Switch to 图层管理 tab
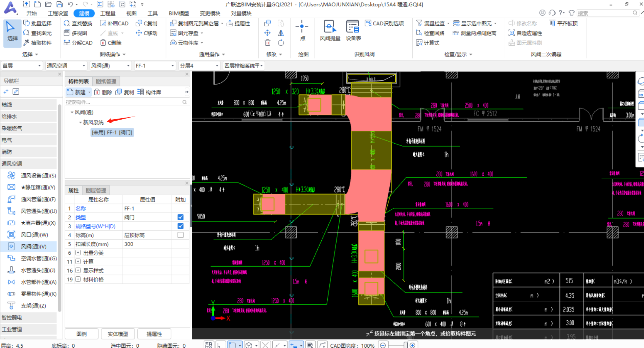This screenshot has height=348, width=644. [x=96, y=191]
